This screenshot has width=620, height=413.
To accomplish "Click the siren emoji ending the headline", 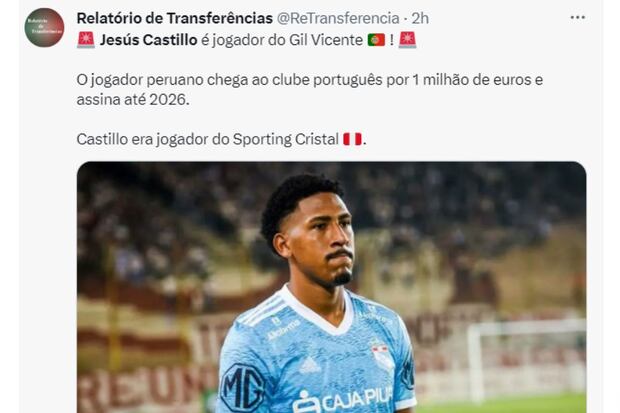I will (x=407, y=40).
